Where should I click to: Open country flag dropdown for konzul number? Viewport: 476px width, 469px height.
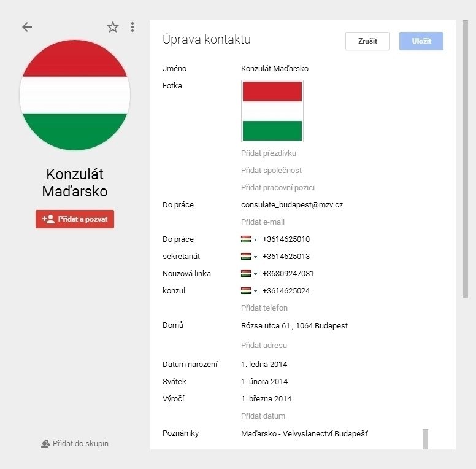[249, 291]
